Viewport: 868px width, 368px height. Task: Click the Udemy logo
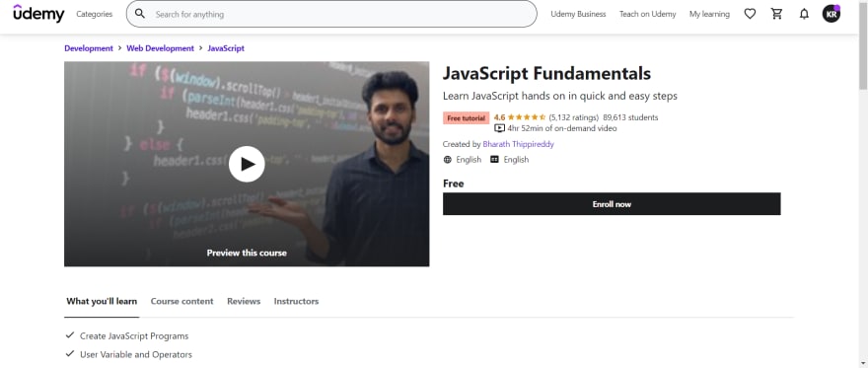[x=38, y=13]
